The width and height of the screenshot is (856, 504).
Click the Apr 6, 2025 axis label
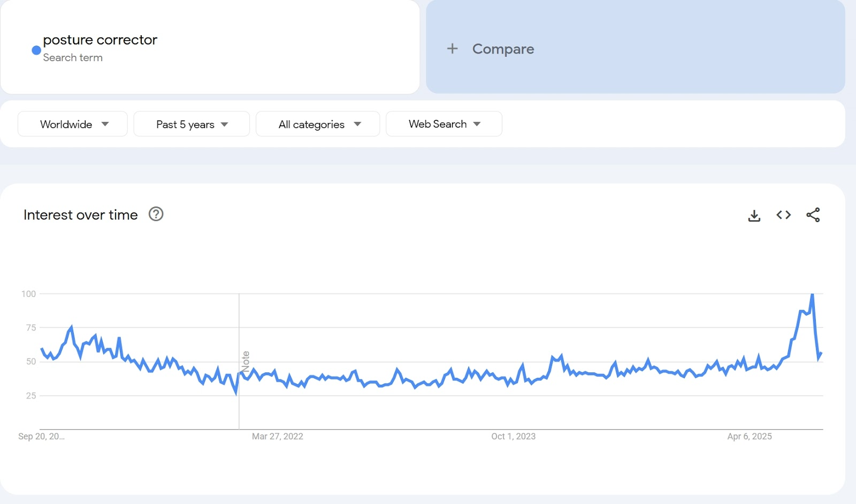click(x=749, y=437)
